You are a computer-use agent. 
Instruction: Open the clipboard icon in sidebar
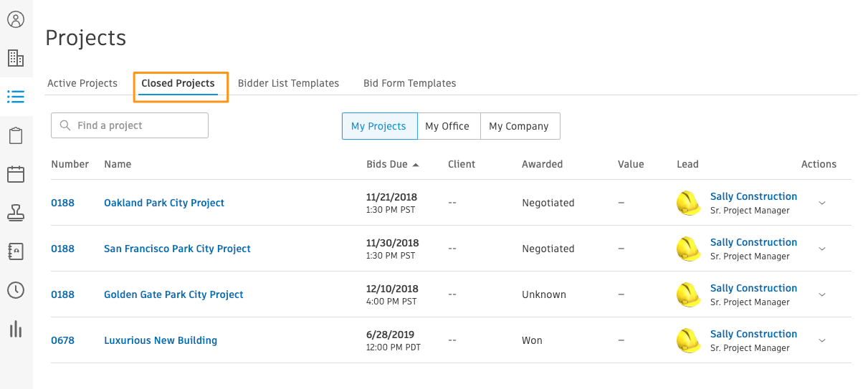tap(16, 135)
